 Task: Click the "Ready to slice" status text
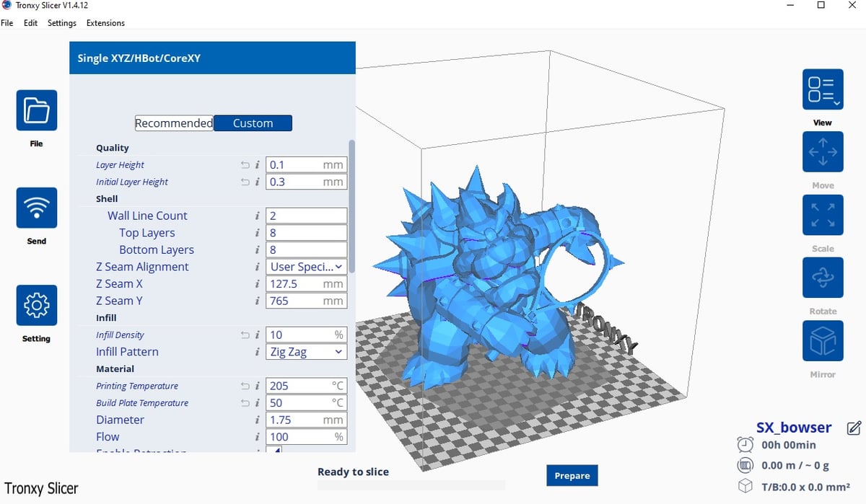[353, 472]
